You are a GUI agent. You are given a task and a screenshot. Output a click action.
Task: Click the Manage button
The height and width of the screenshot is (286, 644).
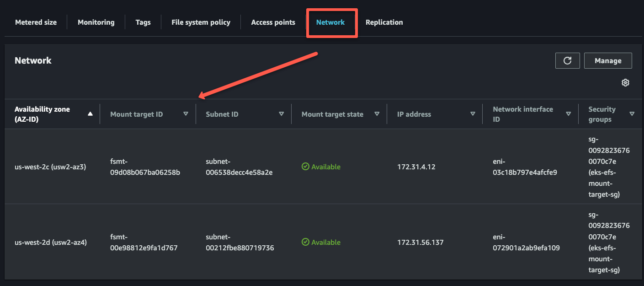608,60
